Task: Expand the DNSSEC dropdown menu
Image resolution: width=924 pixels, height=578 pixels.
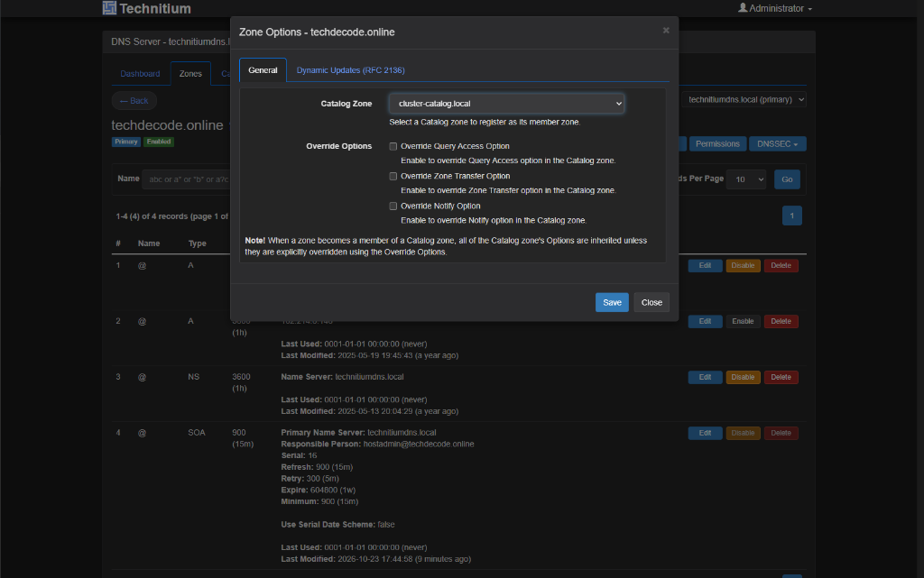Action: (x=777, y=143)
